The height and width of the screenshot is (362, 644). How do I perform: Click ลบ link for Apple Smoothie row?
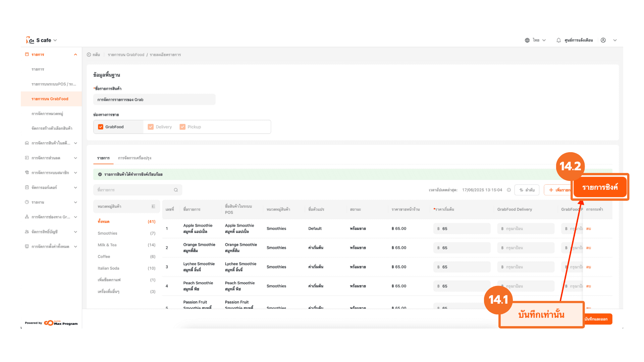click(588, 229)
